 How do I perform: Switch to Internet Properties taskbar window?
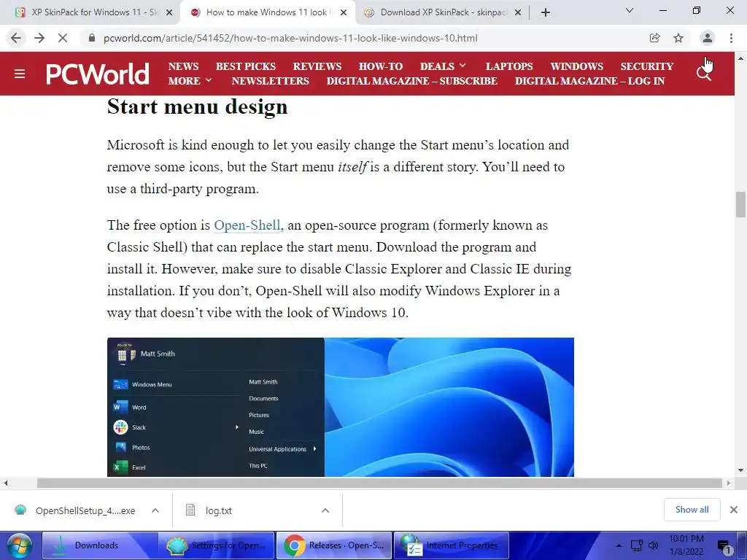tap(451, 545)
